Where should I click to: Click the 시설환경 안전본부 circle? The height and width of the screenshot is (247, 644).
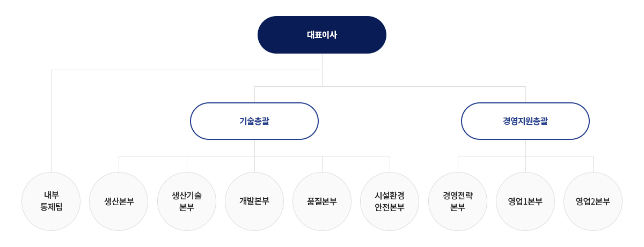pos(390,201)
